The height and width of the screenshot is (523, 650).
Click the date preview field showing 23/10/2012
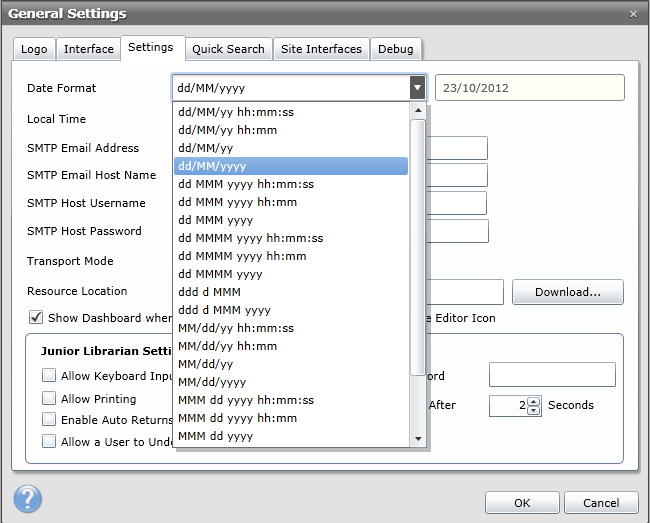point(530,88)
